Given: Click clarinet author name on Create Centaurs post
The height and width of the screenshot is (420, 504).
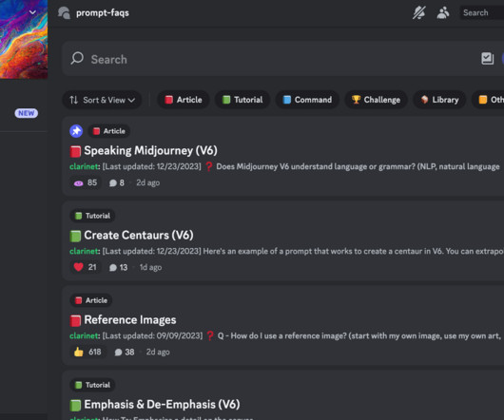Looking at the screenshot, I should tap(85, 251).
